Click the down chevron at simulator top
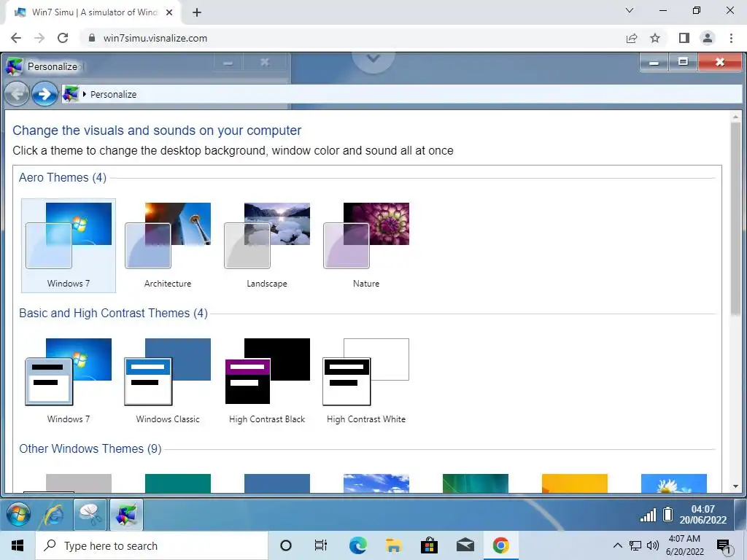The height and width of the screenshot is (560, 747). 373,58
